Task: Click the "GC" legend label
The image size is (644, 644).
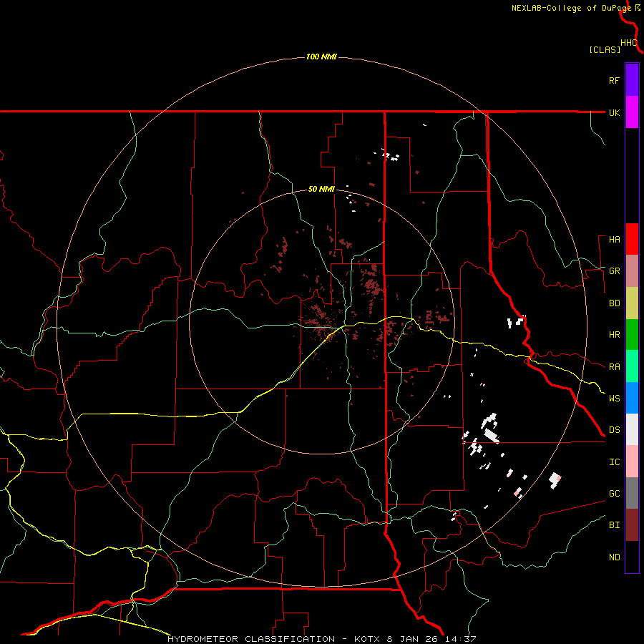Action: click(614, 493)
